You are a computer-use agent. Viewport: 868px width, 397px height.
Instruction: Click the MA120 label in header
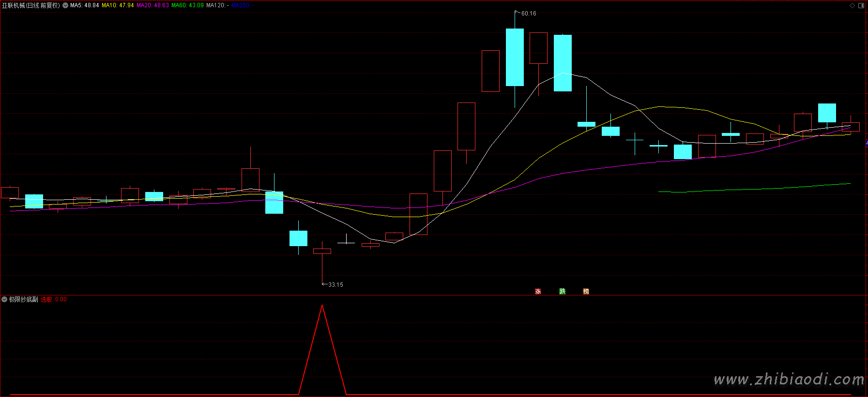click(217, 5)
